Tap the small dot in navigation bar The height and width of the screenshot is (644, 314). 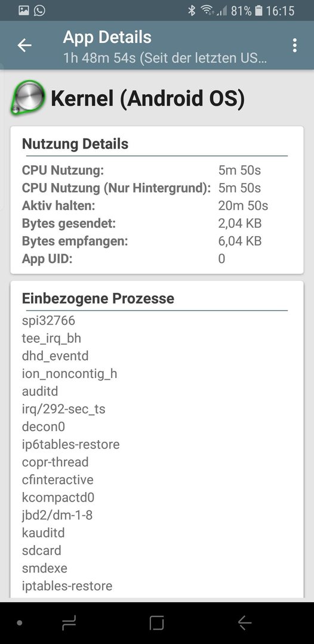[x=19, y=623]
